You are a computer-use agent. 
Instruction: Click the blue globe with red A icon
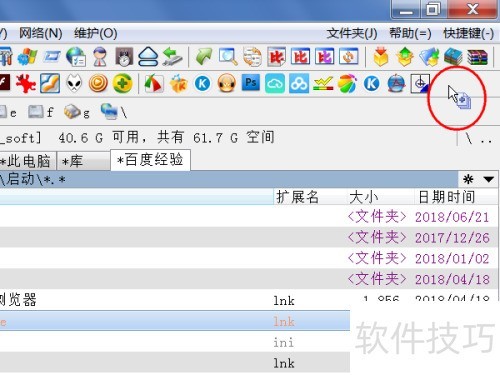pos(396,83)
